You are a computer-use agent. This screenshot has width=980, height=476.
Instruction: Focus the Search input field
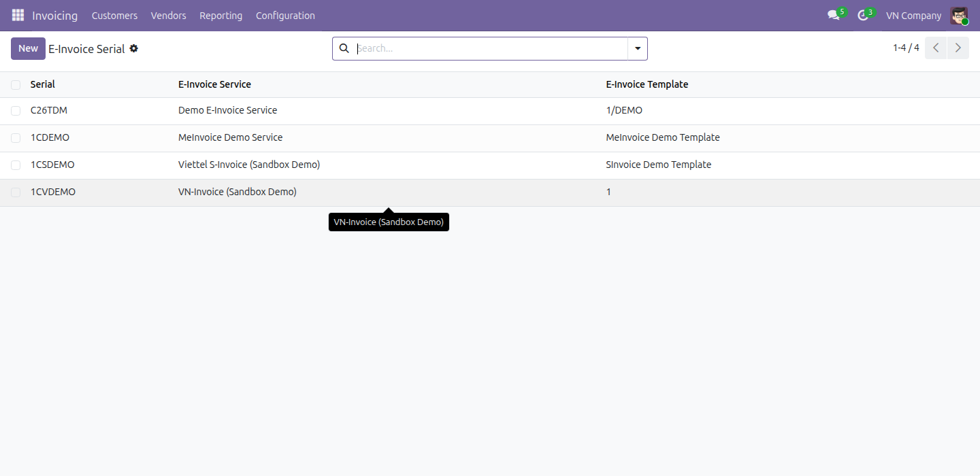pos(490,48)
